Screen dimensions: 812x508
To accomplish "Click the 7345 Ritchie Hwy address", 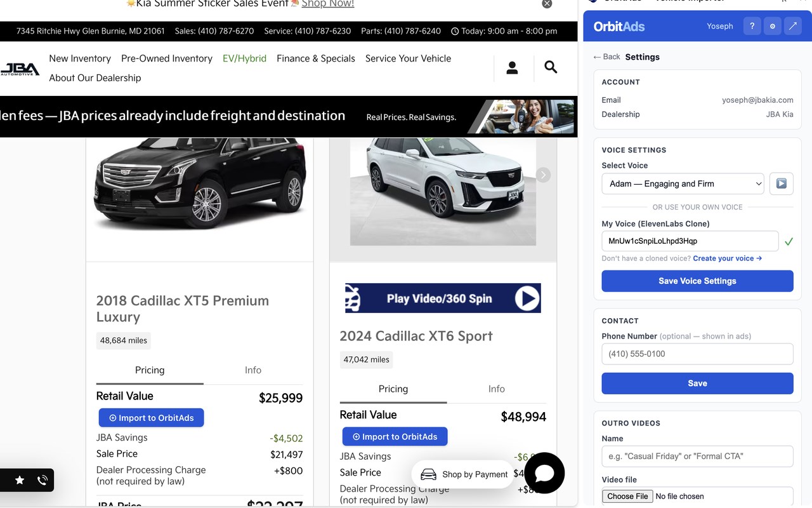I will (91, 30).
